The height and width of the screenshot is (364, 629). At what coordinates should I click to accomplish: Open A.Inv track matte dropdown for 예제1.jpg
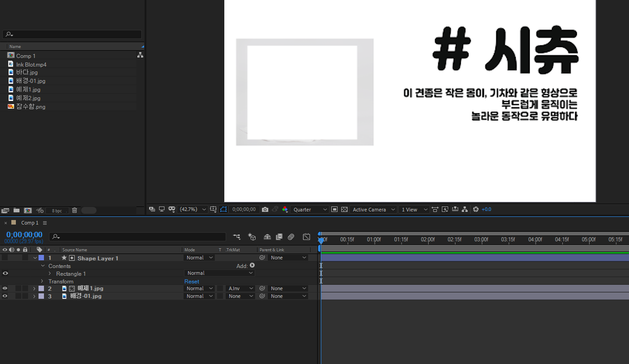[x=241, y=288]
